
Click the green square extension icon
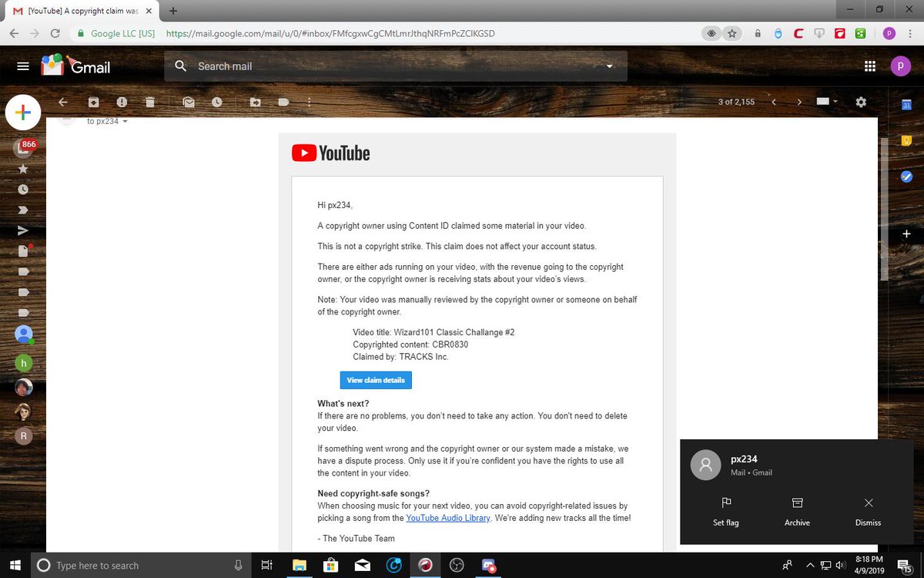coord(861,33)
